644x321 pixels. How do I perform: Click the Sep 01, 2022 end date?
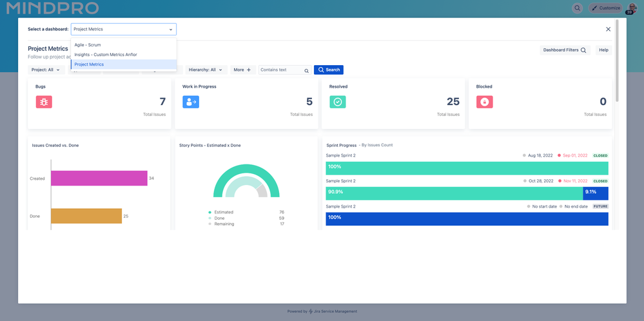[575, 155]
